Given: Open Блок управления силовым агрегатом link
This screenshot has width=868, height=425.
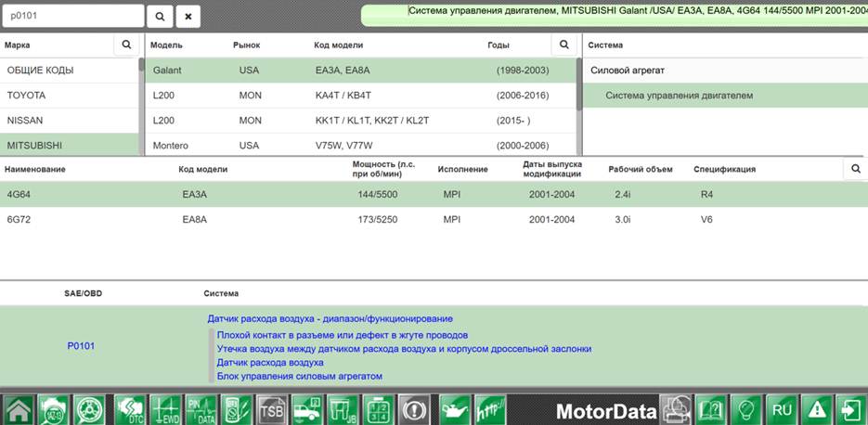Looking at the screenshot, I should [x=300, y=377].
